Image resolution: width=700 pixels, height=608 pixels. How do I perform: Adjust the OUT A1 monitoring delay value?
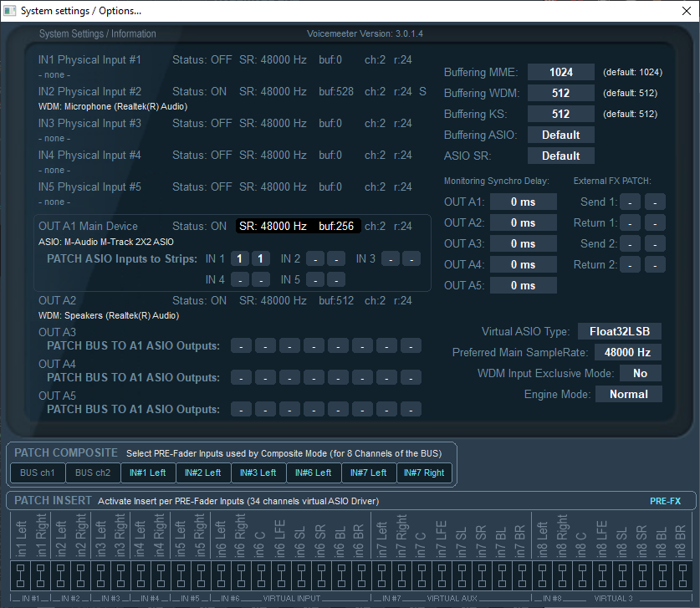523,202
